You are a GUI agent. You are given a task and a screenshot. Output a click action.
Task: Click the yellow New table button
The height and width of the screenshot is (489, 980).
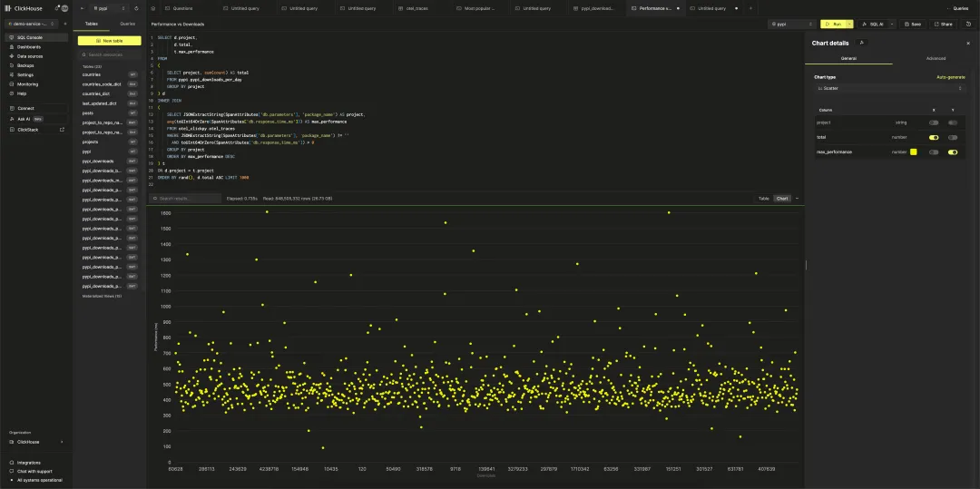(x=109, y=41)
